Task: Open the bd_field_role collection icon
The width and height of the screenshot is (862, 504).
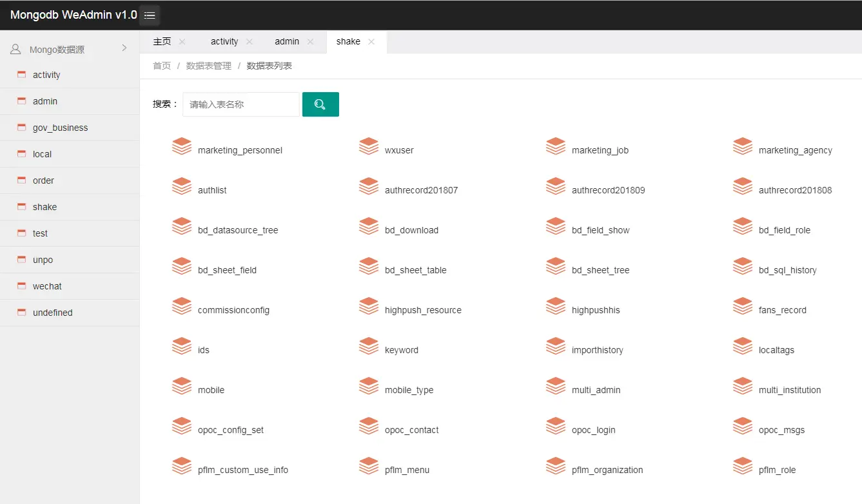Action: pos(743,226)
